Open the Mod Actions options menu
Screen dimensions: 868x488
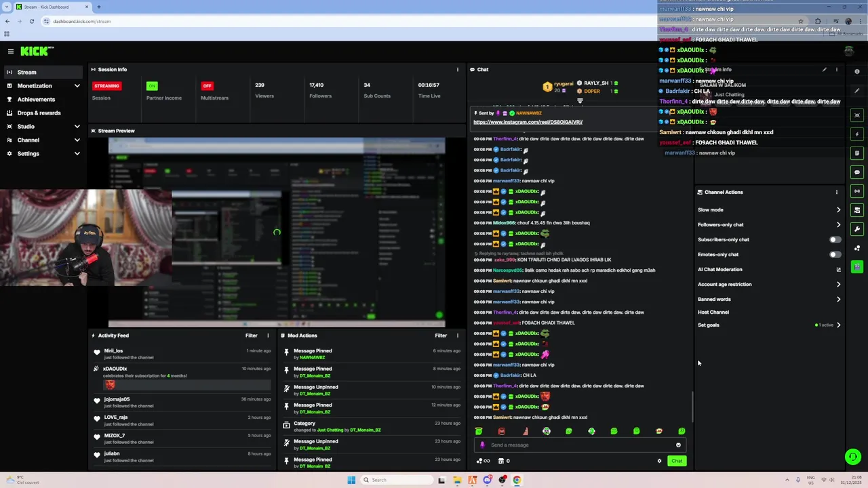click(457, 335)
